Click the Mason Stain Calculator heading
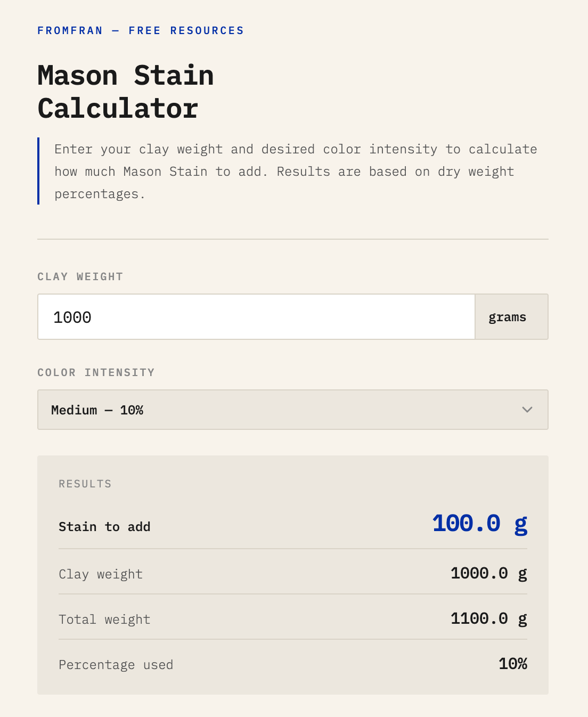The image size is (588, 717). point(125,92)
